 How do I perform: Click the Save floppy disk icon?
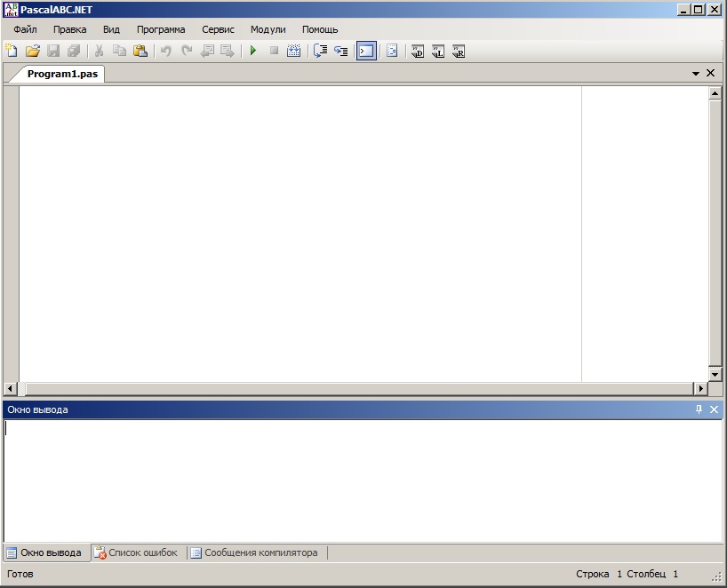click(53, 51)
